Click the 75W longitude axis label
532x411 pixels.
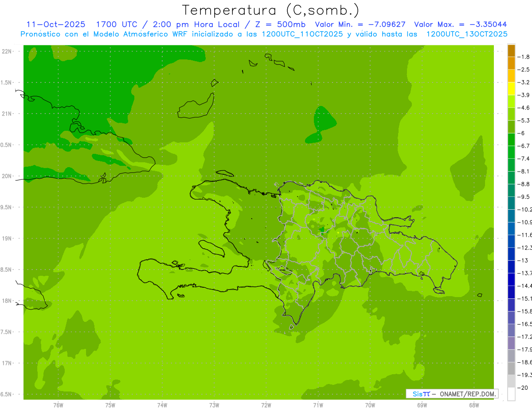[110, 405]
